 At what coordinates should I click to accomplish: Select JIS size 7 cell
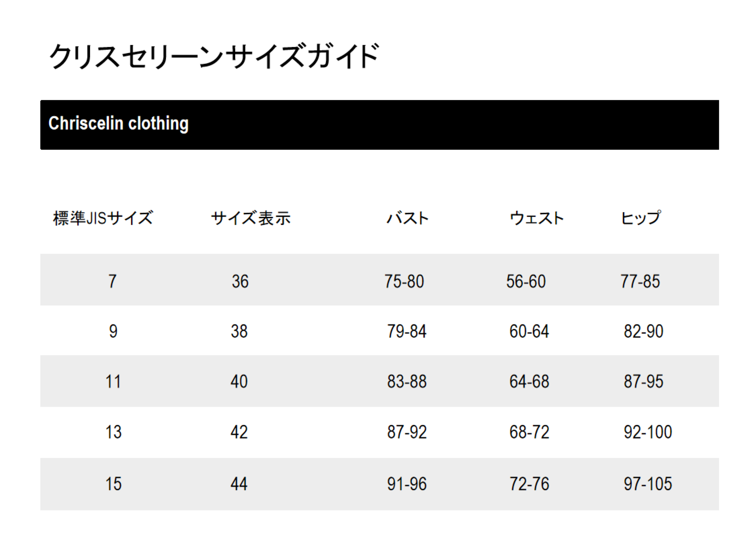coord(113,281)
